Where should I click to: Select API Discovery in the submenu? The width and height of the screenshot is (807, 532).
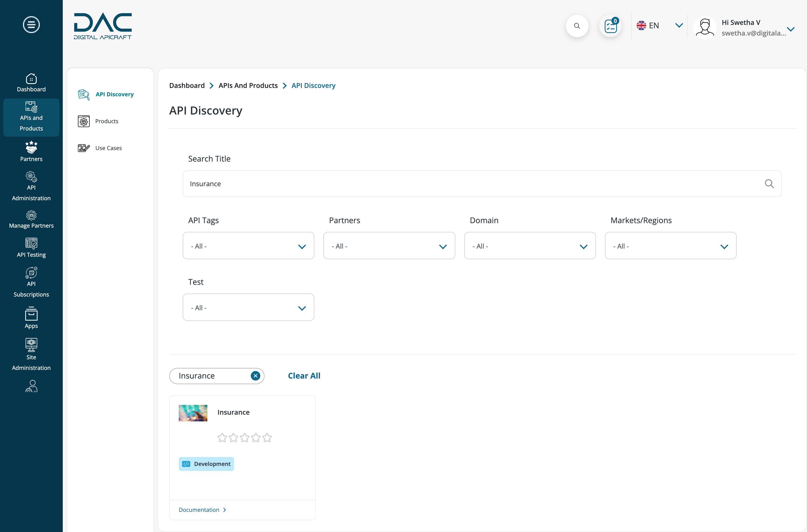point(115,94)
